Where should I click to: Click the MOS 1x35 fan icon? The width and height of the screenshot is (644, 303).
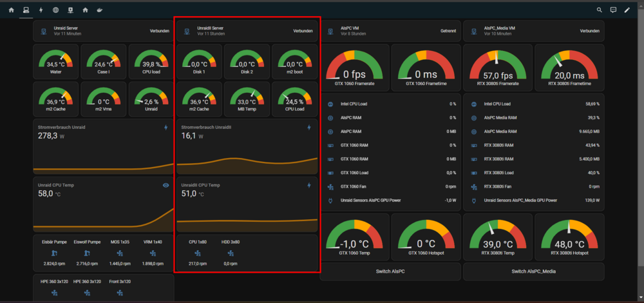coord(120,253)
